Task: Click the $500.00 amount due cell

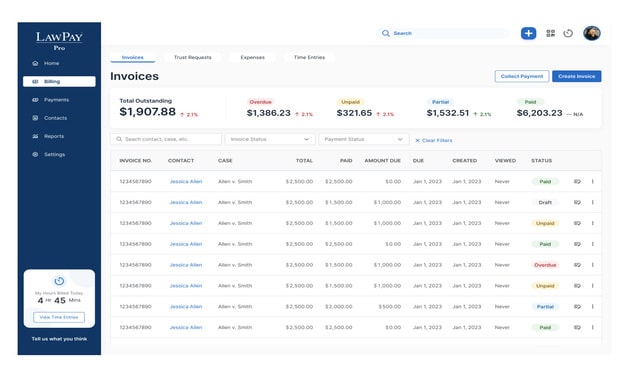Action: point(389,307)
